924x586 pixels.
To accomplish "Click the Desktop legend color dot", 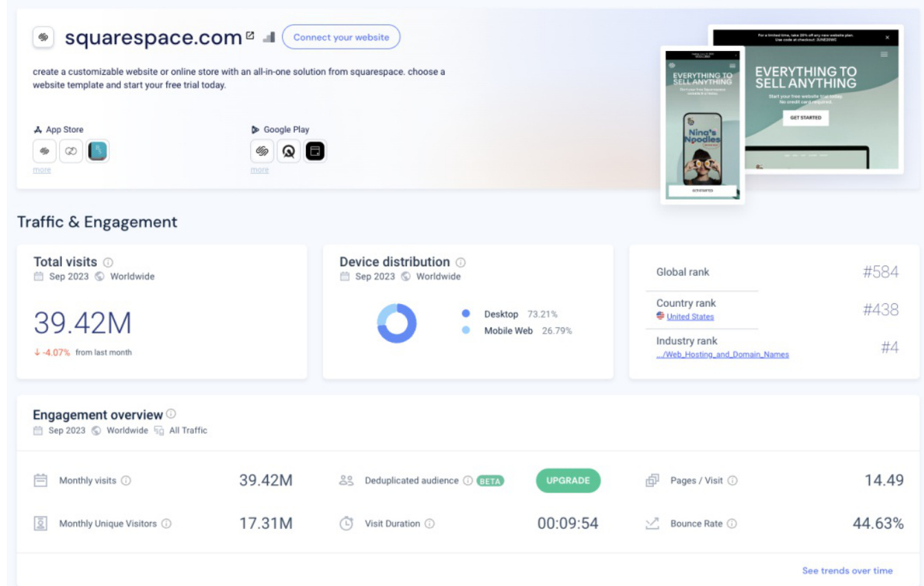I will (466, 314).
